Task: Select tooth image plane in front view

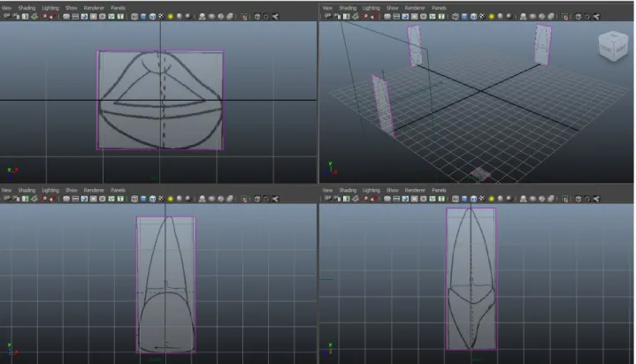Action: click(166, 284)
